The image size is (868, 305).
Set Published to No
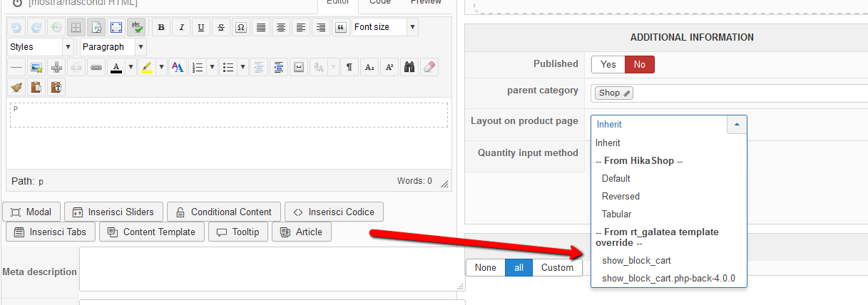[639, 64]
